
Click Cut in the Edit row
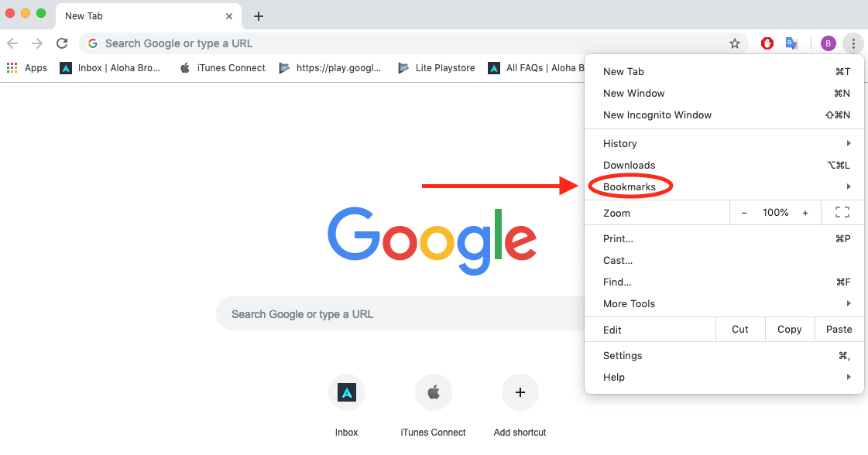tap(740, 330)
